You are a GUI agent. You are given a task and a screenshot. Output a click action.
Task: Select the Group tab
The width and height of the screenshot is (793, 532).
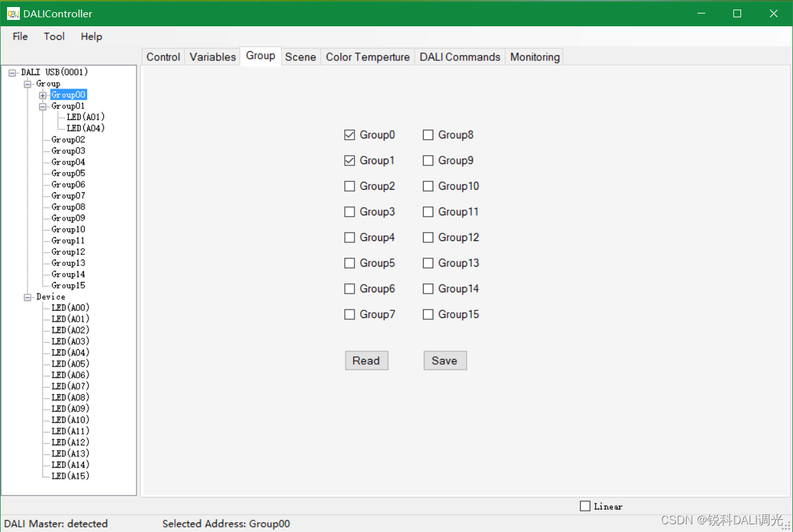point(261,56)
